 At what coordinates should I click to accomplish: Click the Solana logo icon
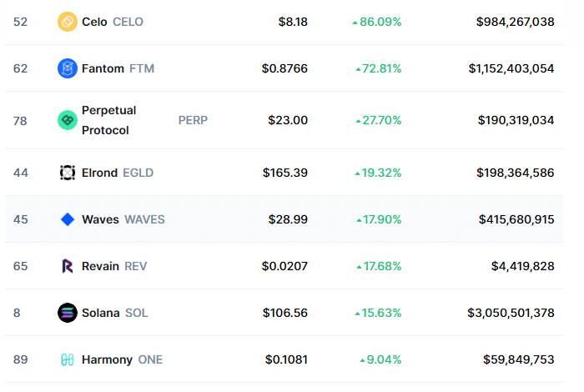(68, 313)
